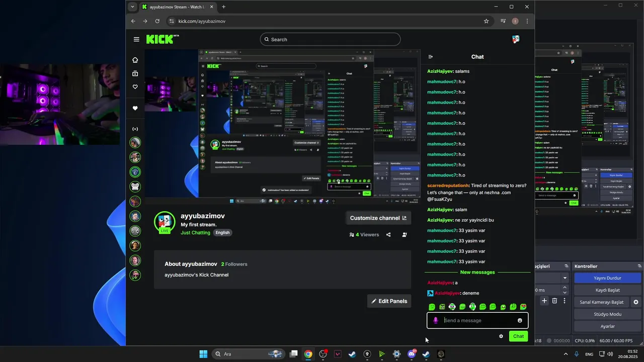Image resolution: width=644 pixels, height=362 pixels.
Task: Click 4 Viewers count
Action: 364,235
